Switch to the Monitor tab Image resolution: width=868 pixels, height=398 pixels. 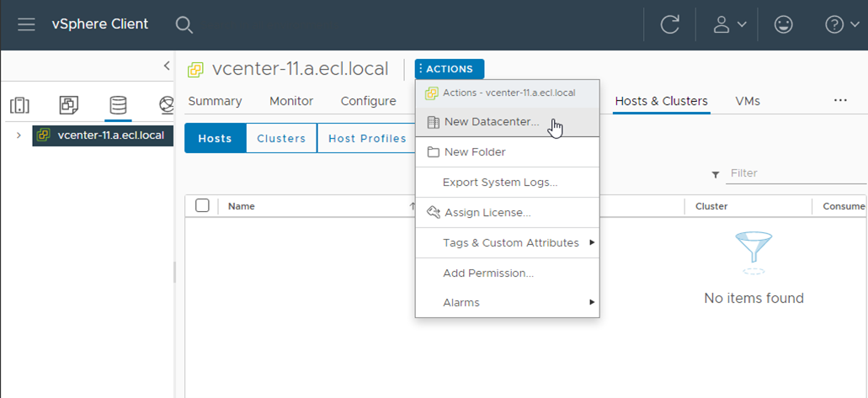tap(291, 101)
